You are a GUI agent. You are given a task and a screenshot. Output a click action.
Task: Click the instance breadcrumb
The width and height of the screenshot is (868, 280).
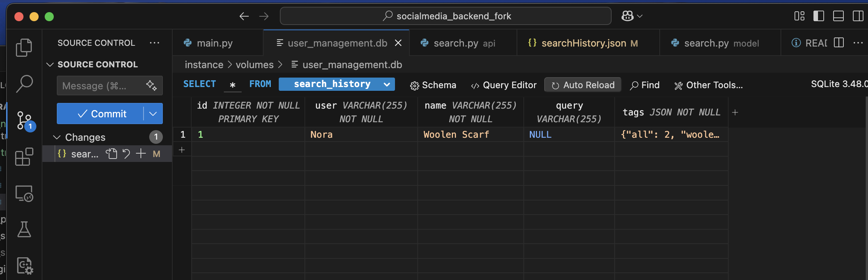click(x=204, y=65)
